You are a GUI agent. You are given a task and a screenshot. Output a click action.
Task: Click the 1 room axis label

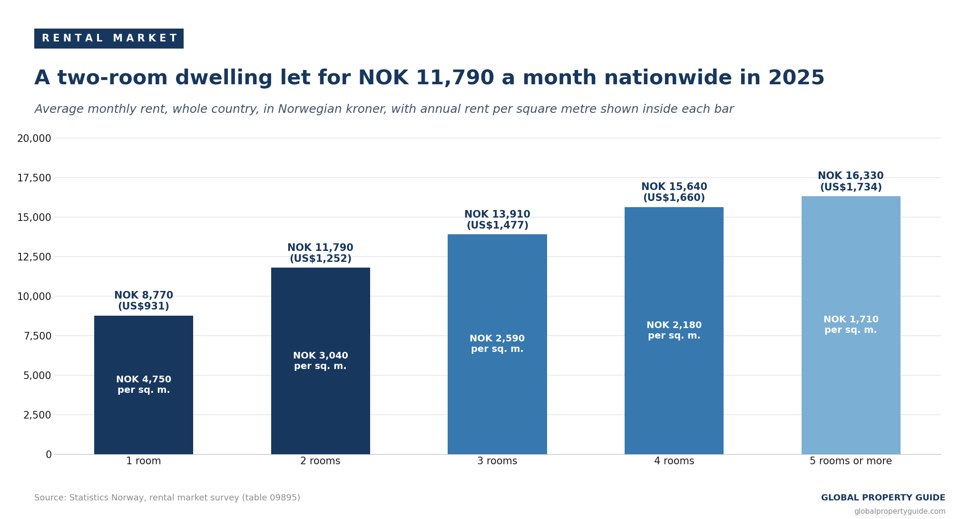point(144,461)
